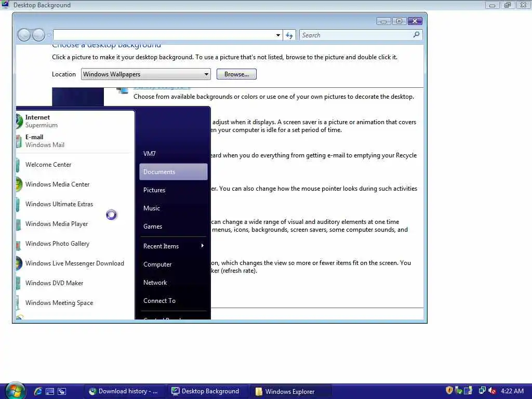
Task: Launch Windows DVD Maker from Start menu
Action: [73, 283]
